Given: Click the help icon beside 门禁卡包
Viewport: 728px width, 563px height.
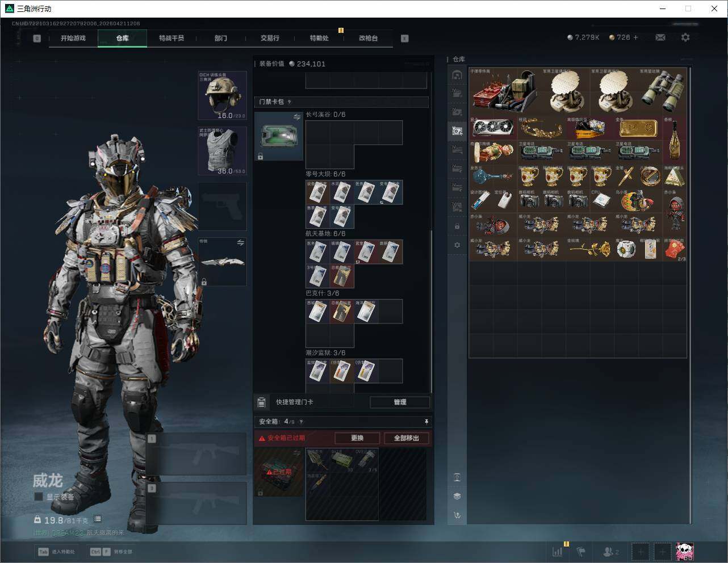Looking at the screenshot, I should coord(289,102).
